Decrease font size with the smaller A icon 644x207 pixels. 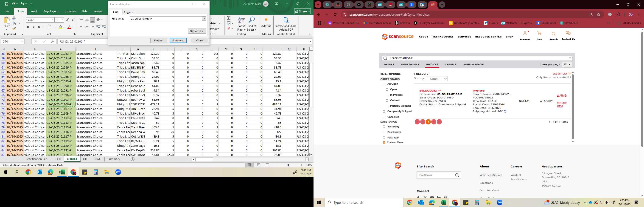pyautogui.click(x=73, y=20)
